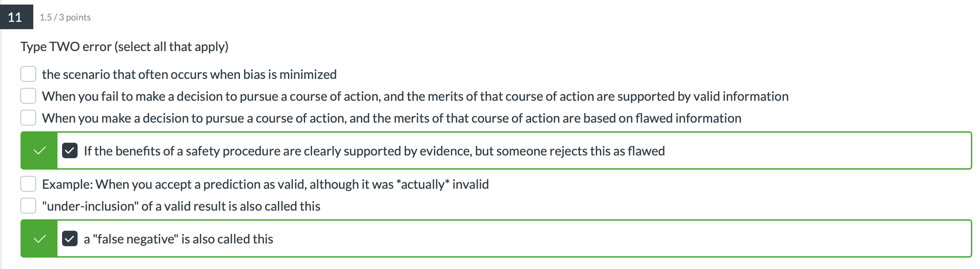980x269 pixels.
Task: Click the dark checkmark in the safety procedure checkbox
Action: point(70,150)
